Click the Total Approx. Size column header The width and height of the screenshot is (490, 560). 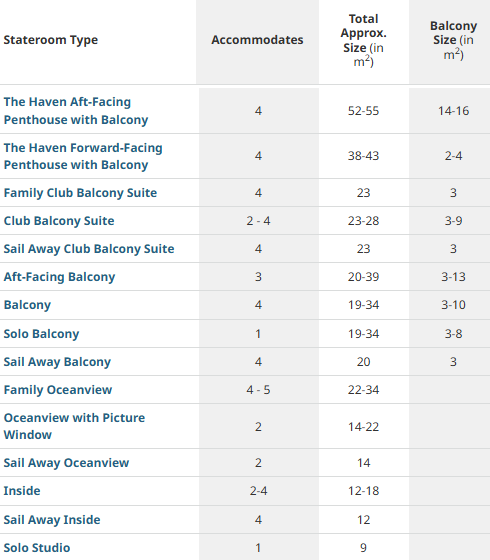(364, 40)
